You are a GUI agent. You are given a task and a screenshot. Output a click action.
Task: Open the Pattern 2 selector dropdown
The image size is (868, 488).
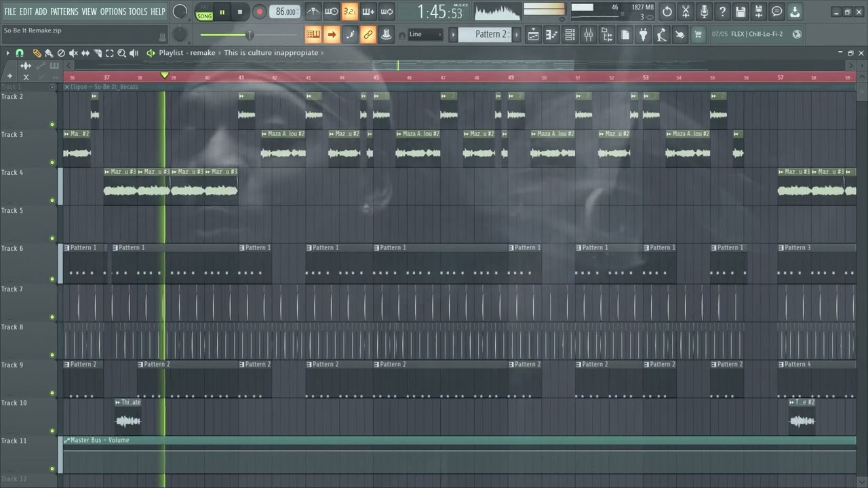click(485, 35)
